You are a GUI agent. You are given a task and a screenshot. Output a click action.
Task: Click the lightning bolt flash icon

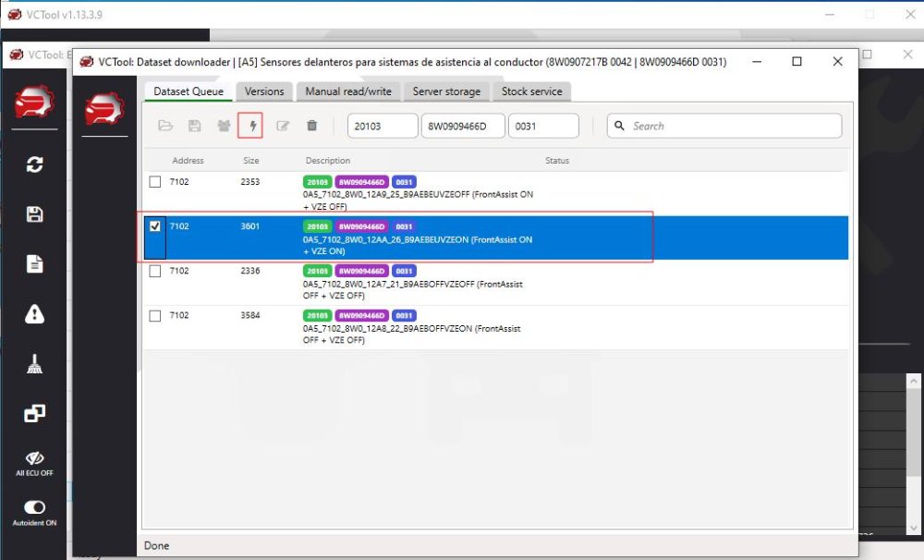pos(250,126)
